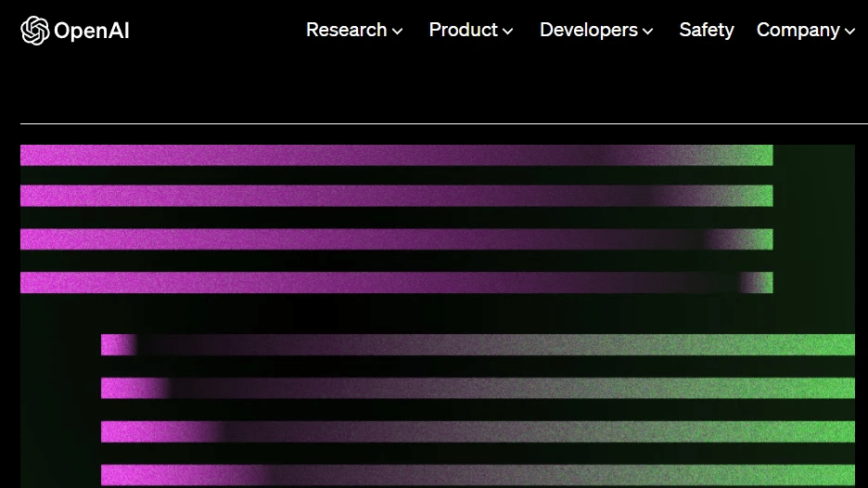The width and height of the screenshot is (868, 488).
Task: Click the second bar in lower stripe group
Action: pyautogui.click(x=478, y=388)
